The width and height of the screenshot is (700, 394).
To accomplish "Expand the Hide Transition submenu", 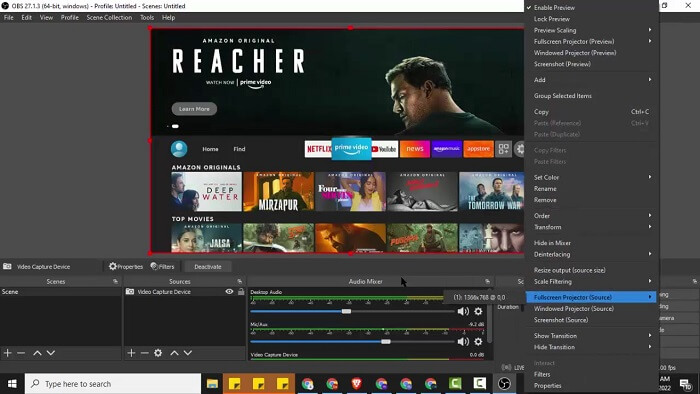I will pyautogui.click(x=592, y=347).
